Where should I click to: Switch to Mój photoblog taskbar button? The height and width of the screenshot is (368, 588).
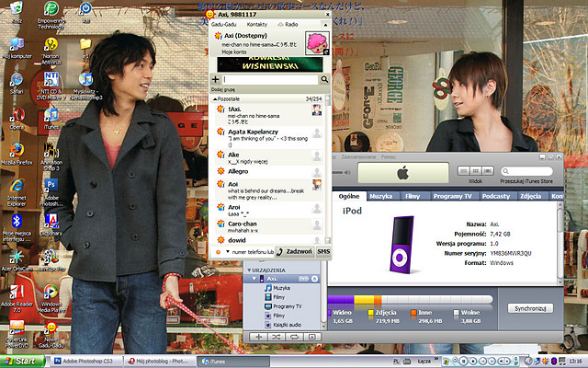160,362
